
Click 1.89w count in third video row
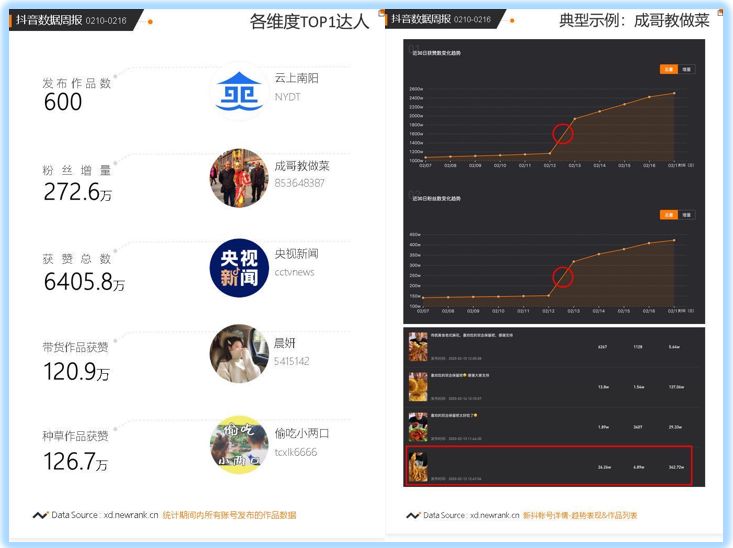tap(603, 427)
